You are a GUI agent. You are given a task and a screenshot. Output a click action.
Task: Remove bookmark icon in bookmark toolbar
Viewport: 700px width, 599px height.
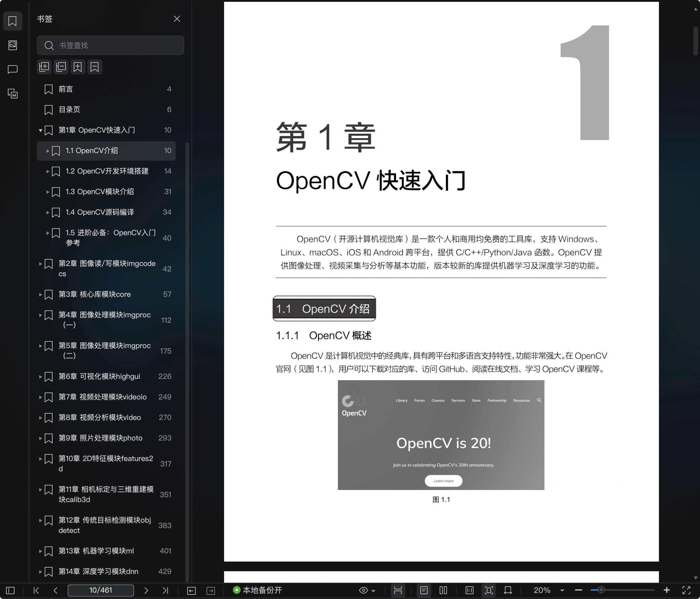tap(95, 67)
